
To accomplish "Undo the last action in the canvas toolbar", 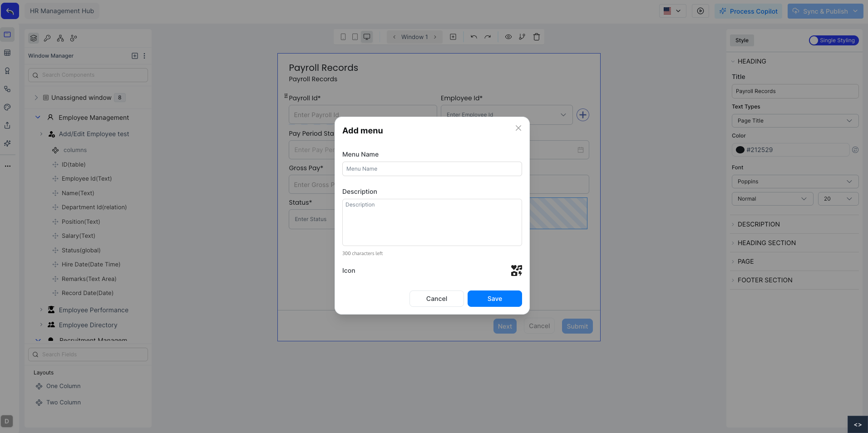I will point(473,37).
